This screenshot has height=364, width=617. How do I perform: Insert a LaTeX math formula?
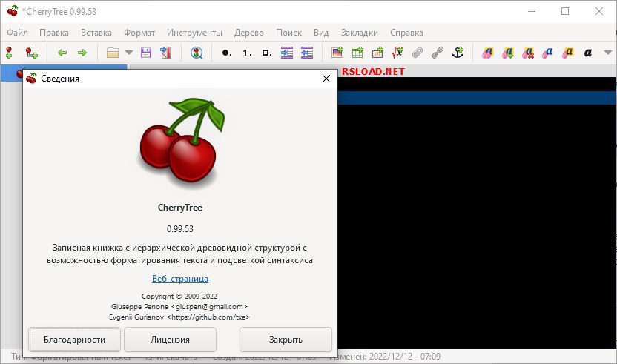pyautogui.click(x=397, y=53)
